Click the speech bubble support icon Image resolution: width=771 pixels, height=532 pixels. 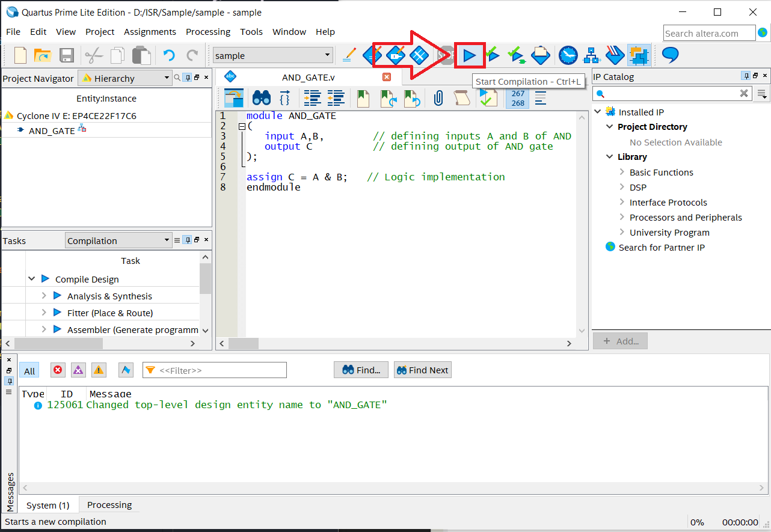pos(670,55)
